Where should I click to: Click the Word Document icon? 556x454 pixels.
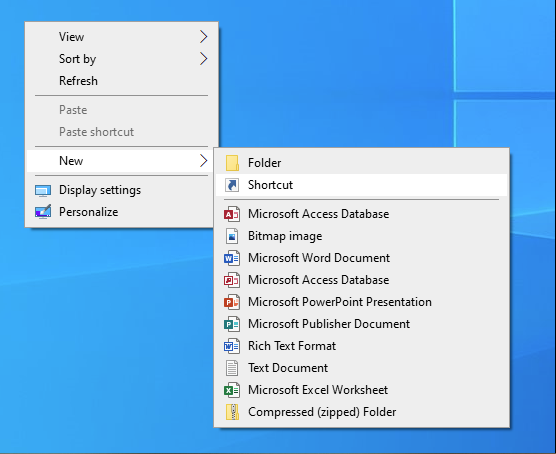click(232, 258)
